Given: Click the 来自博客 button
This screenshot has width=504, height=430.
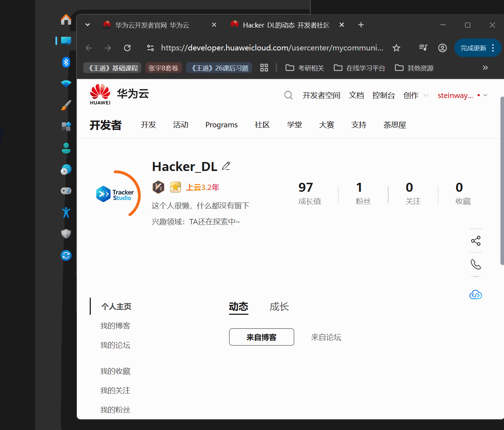Looking at the screenshot, I should coord(262,337).
